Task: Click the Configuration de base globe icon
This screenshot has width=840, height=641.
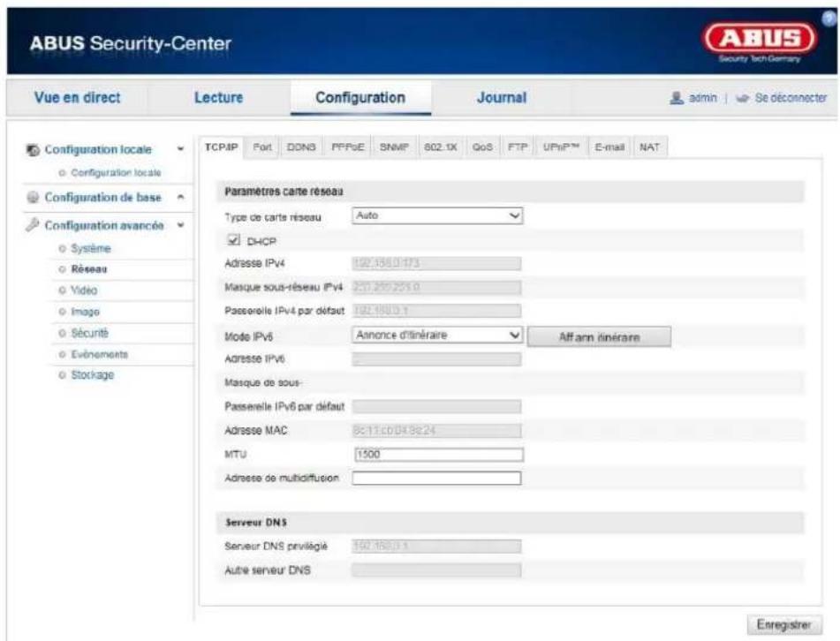Action: point(33,198)
